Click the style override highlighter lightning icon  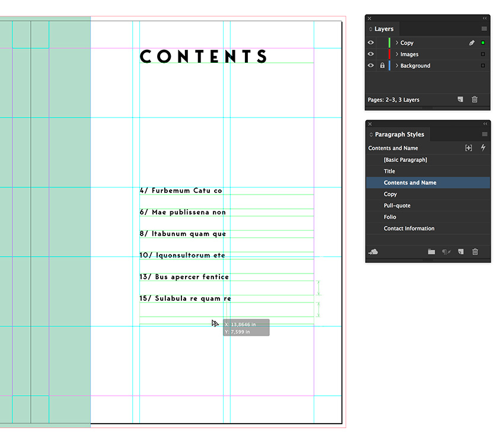(x=483, y=148)
